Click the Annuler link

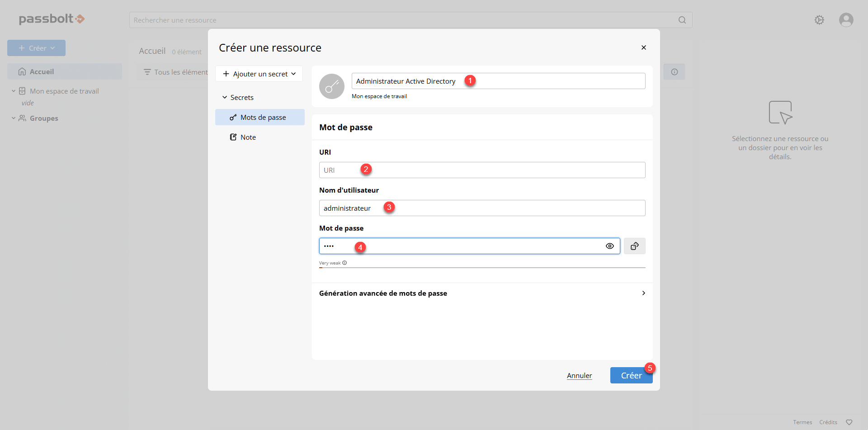click(579, 375)
